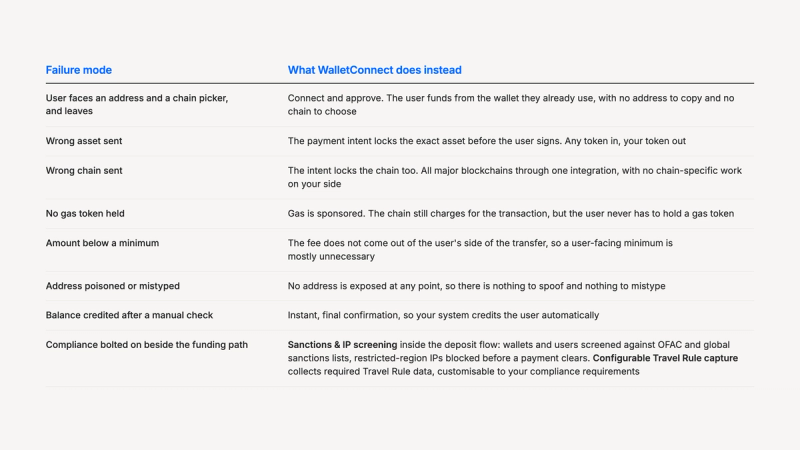Click 'Compliance bolted on beside the funding path'
Screen dimensions: 800x450
(146, 344)
